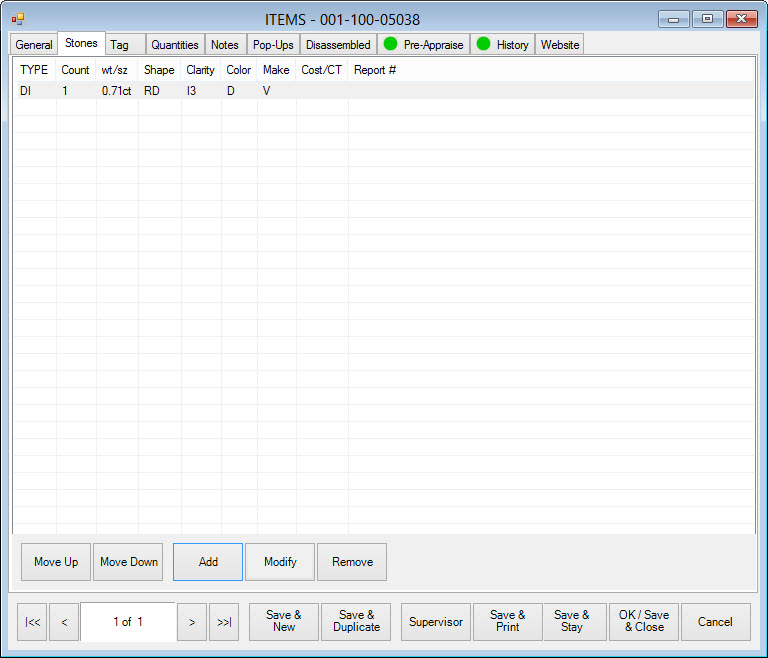Move the stone row up
This screenshot has height=658, width=768.
pos(56,562)
